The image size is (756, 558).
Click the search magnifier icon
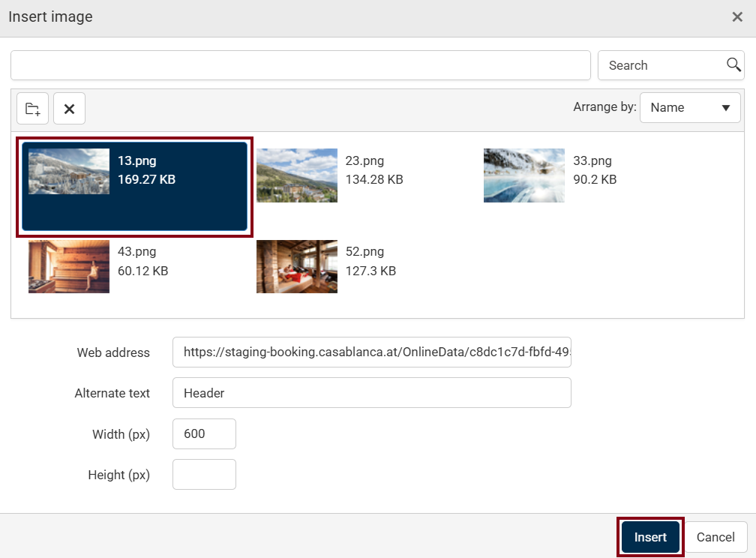733,64
